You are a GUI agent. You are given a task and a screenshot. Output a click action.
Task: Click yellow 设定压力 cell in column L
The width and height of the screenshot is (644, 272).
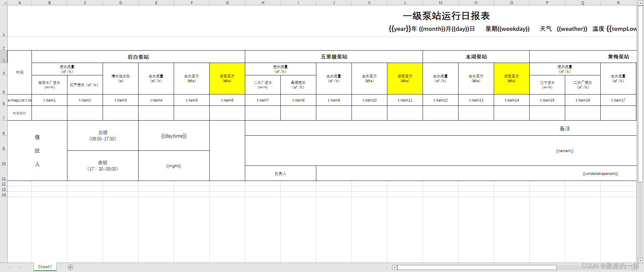405,78
